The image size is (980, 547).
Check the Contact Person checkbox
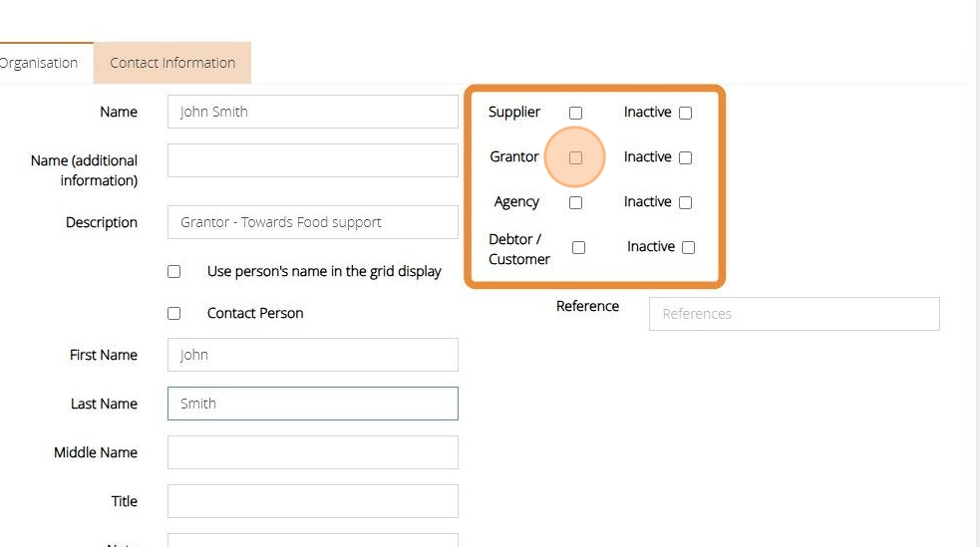pyautogui.click(x=174, y=313)
